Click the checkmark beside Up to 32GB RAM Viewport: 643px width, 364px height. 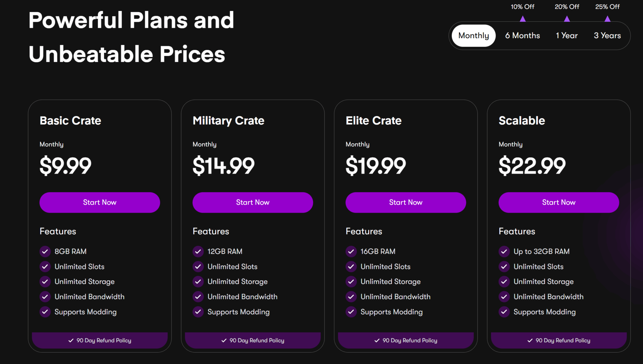pyautogui.click(x=504, y=251)
